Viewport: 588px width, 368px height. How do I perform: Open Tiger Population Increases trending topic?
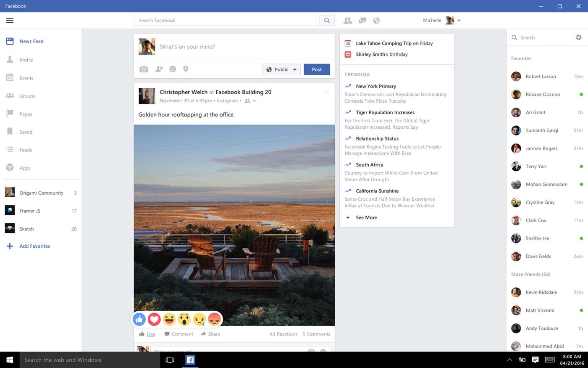pos(385,112)
